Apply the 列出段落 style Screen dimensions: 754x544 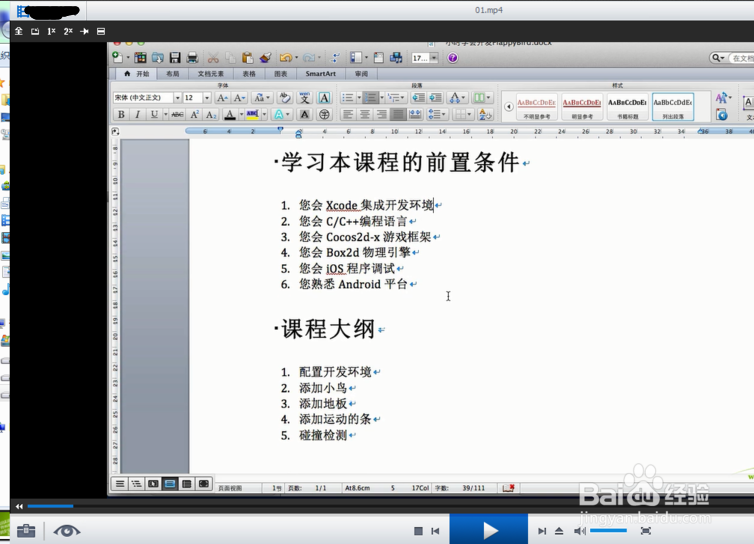pyautogui.click(x=673, y=107)
